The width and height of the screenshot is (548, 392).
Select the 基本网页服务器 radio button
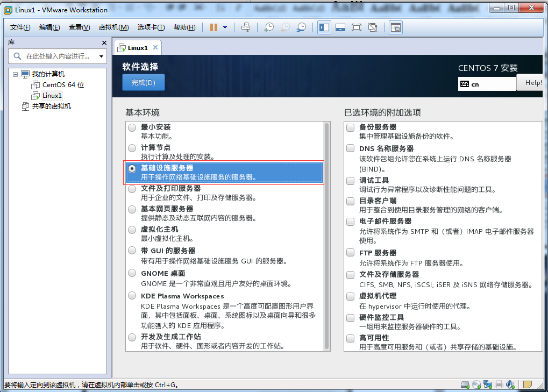[132, 209]
